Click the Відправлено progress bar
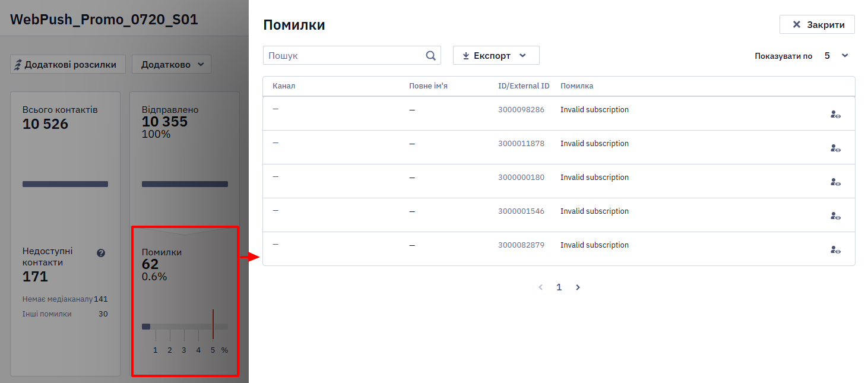Image resolution: width=868 pixels, height=383 pixels. (x=185, y=184)
